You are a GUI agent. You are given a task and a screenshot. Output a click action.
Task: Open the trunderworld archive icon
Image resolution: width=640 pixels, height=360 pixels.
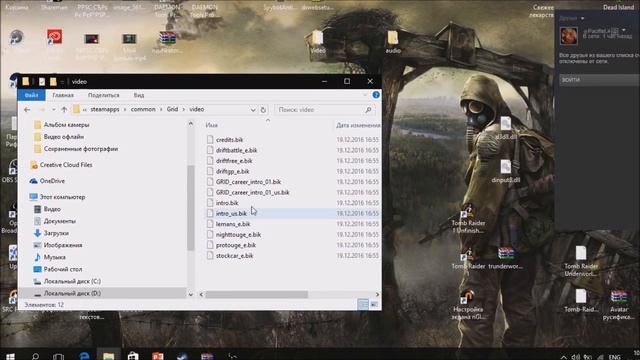coord(506,258)
